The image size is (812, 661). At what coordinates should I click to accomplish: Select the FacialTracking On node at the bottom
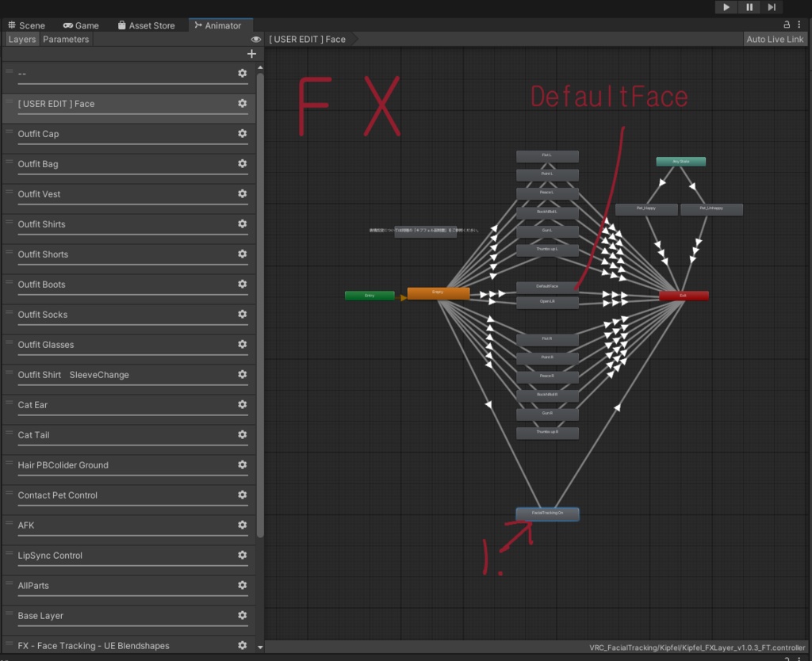tap(547, 514)
